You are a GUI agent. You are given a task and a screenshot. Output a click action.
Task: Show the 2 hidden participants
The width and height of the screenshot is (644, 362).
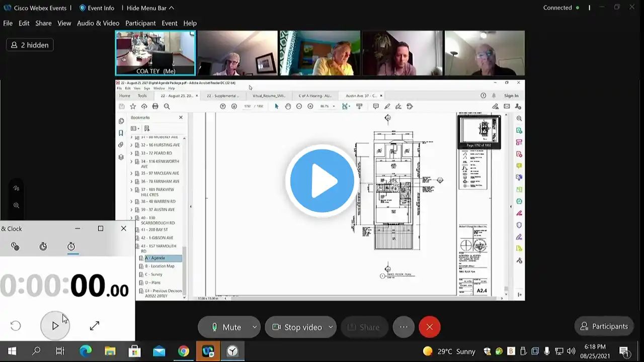click(30, 45)
